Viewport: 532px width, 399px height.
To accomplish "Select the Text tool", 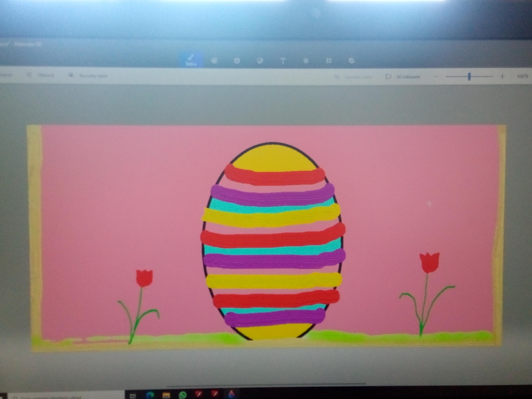I will (x=283, y=61).
